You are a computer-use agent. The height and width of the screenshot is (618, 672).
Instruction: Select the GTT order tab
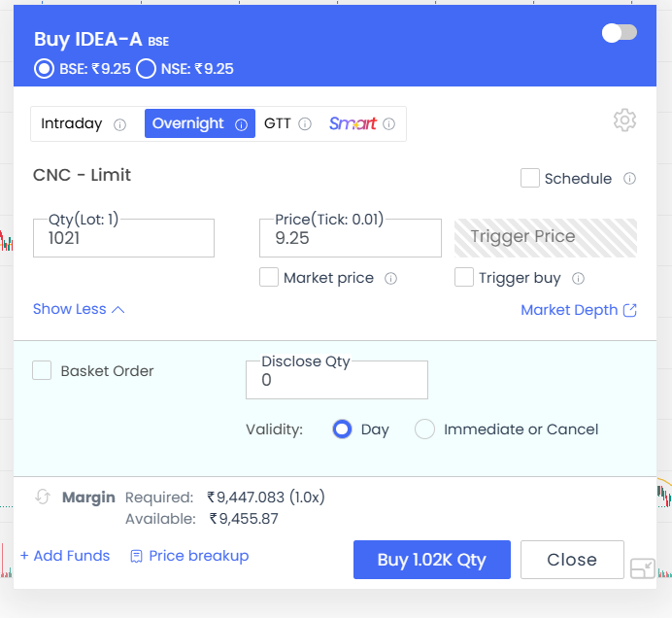point(278,123)
